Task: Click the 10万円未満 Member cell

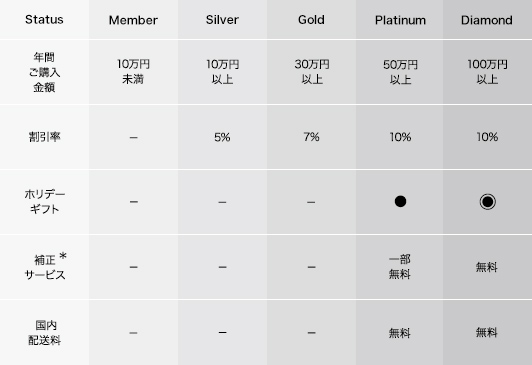Action: point(133,72)
